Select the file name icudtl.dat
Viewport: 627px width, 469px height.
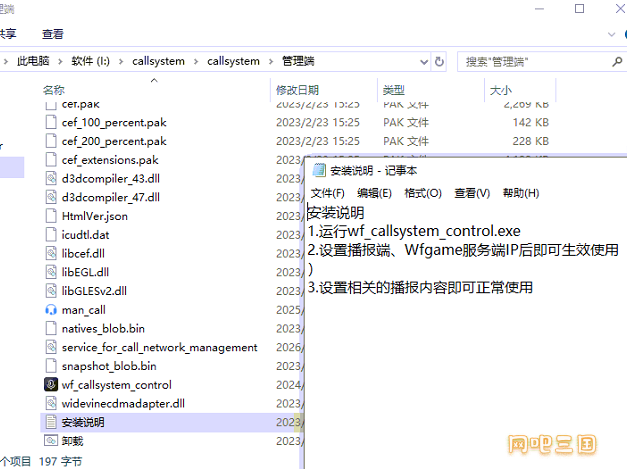tap(85, 235)
